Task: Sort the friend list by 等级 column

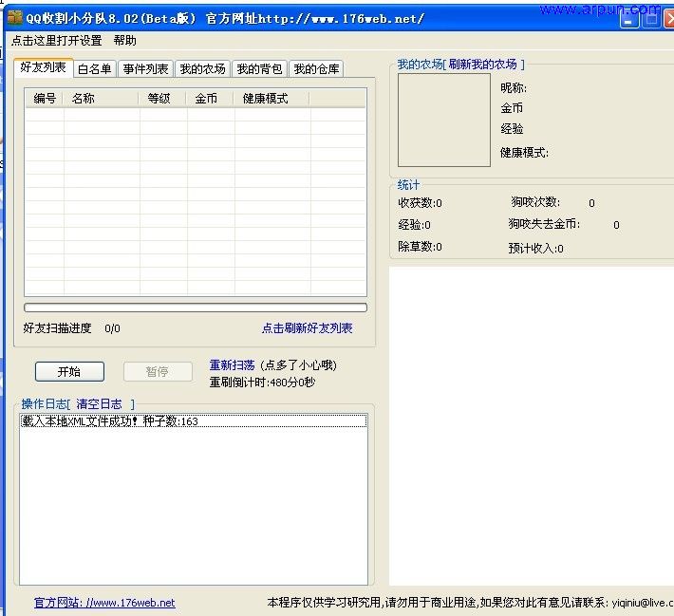Action: click(x=163, y=99)
